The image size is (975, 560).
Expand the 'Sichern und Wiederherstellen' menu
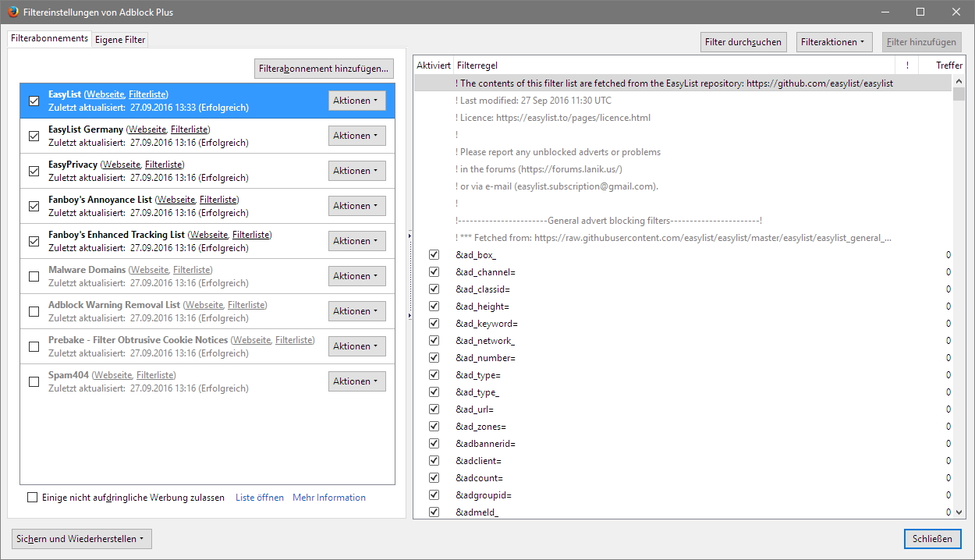[80, 539]
